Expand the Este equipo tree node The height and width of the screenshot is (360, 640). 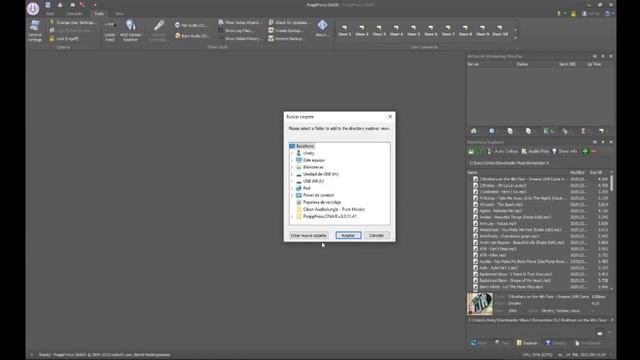(292, 160)
